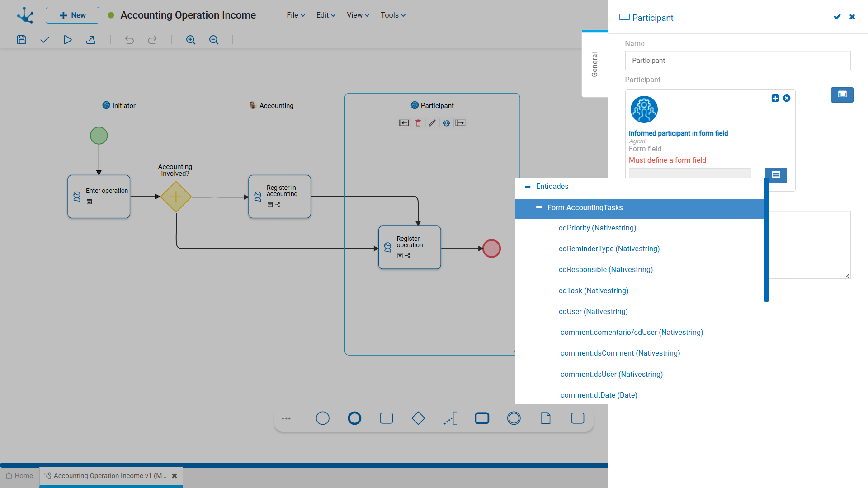This screenshot has height=488, width=868.
Task: Open the Tools menu
Action: click(393, 15)
